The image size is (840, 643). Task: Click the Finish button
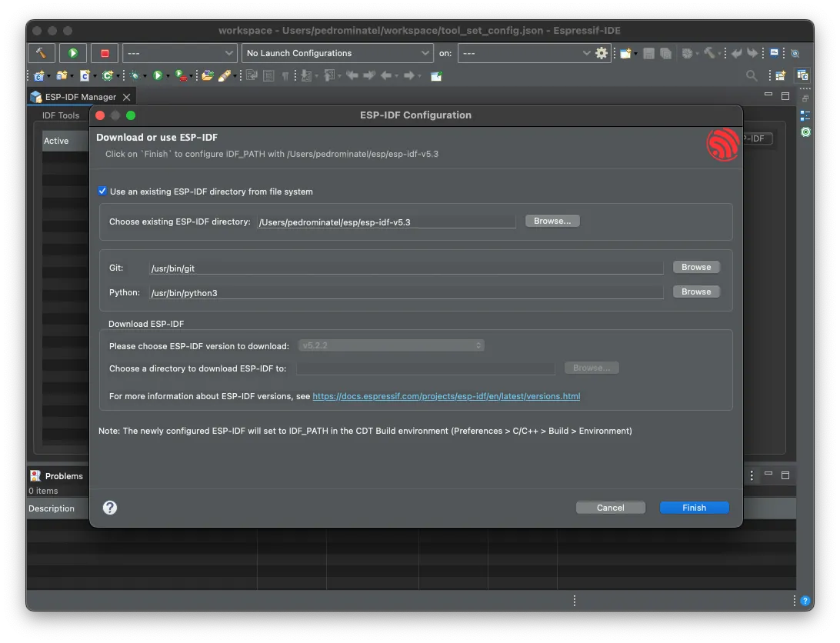tap(694, 508)
